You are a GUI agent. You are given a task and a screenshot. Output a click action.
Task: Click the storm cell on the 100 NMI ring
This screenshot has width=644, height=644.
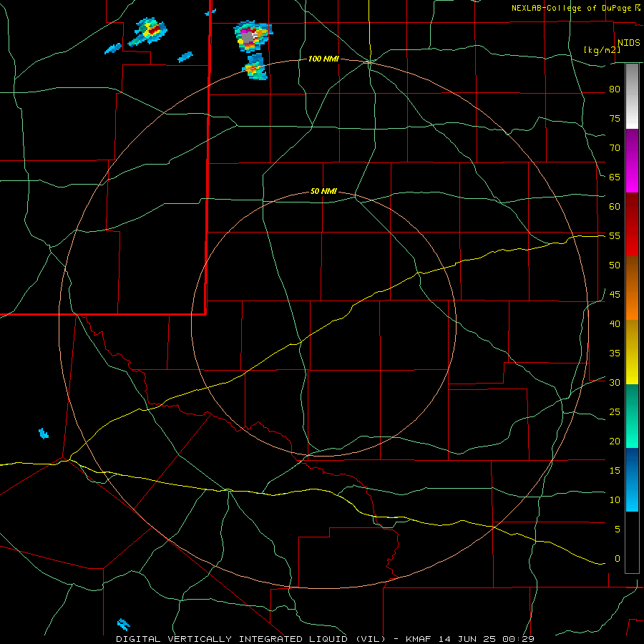click(255, 68)
